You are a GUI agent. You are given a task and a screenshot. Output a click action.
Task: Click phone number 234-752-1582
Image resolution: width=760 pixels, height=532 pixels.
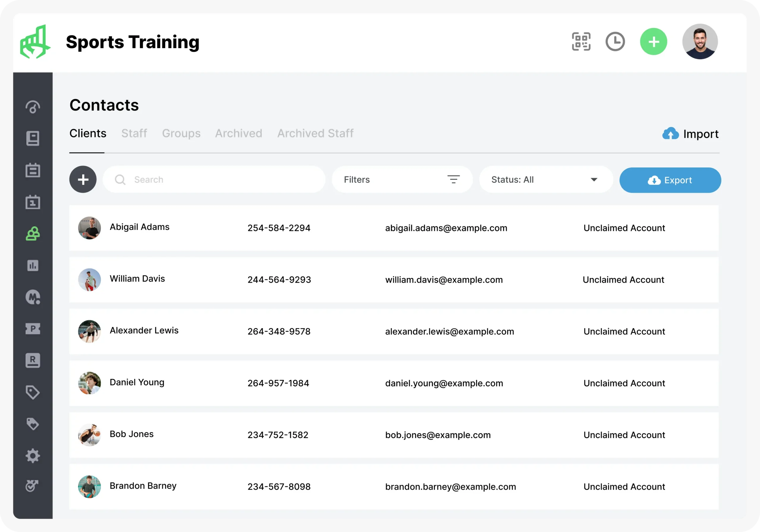(x=278, y=435)
